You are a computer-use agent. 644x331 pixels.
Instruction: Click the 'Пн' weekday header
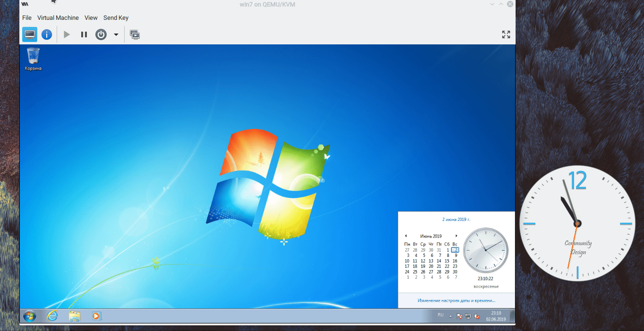pos(407,244)
